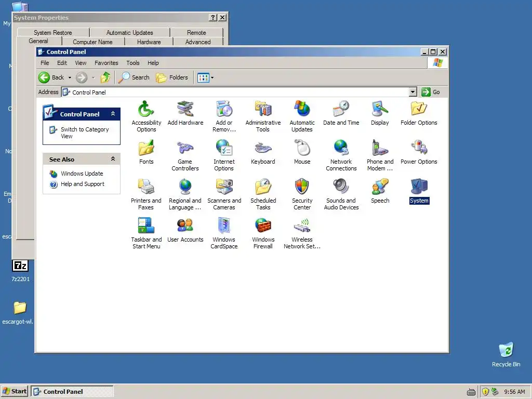Open Taskbar and Start Menu icon
Image resolution: width=532 pixels, height=399 pixels.
click(x=146, y=233)
